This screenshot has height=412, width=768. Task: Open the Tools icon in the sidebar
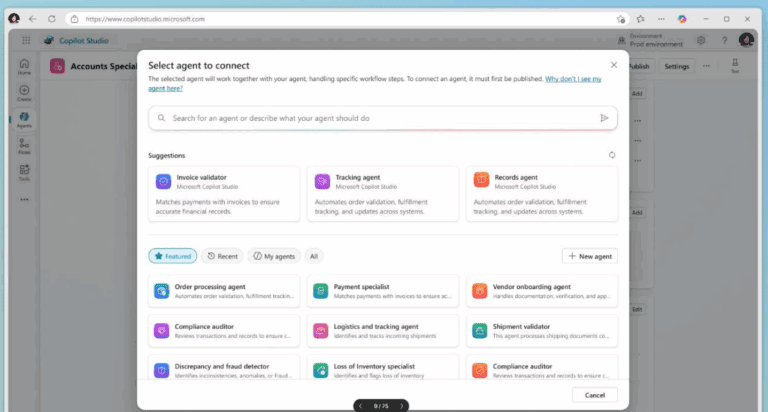[24, 172]
